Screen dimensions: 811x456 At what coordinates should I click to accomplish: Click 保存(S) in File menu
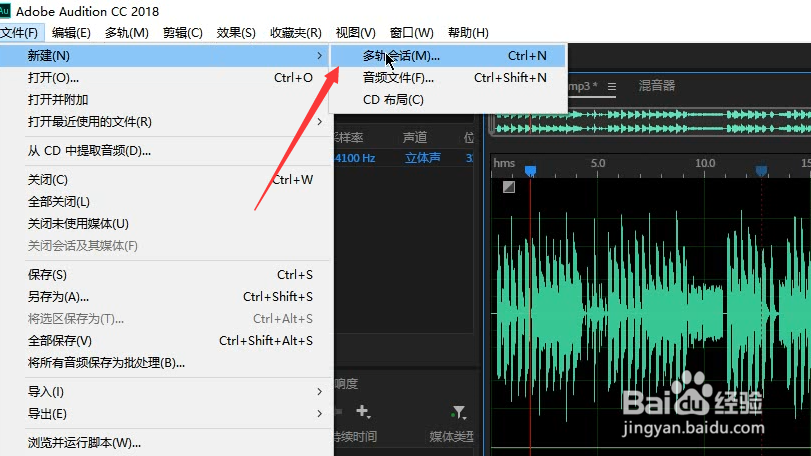pyautogui.click(x=166, y=275)
